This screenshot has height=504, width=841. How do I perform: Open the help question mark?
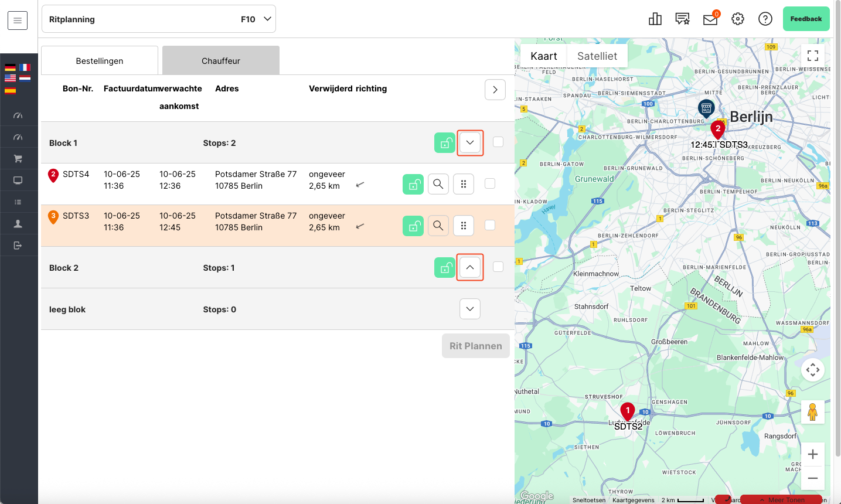[x=765, y=19]
